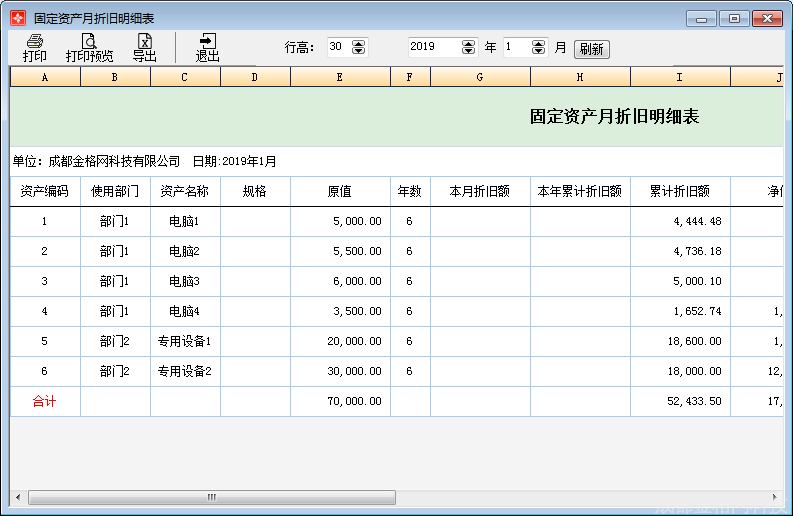Click the year input field
The width and height of the screenshot is (793, 516).
[x=434, y=47]
